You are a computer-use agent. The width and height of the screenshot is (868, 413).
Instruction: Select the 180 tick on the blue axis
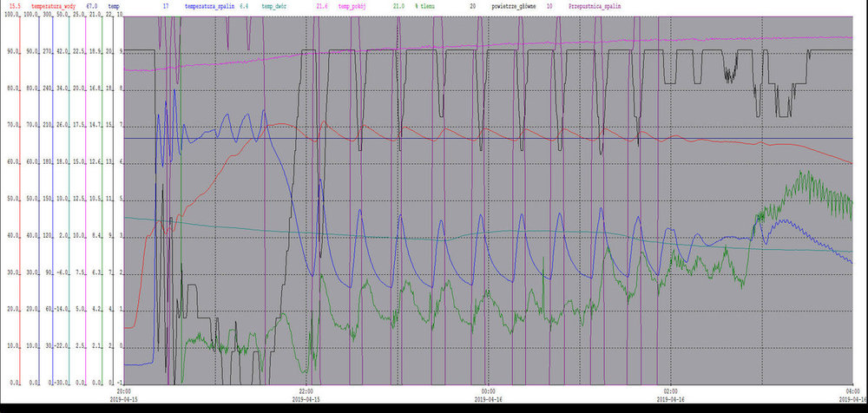(x=48, y=162)
